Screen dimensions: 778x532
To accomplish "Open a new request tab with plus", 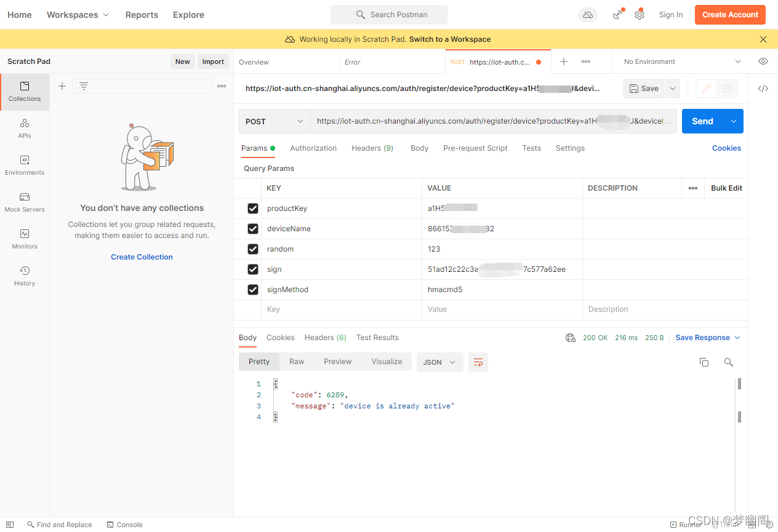I will [x=564, y=62].
